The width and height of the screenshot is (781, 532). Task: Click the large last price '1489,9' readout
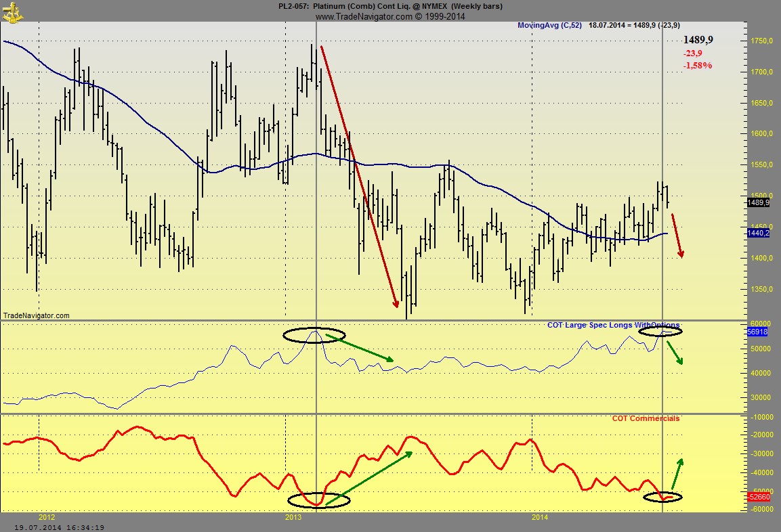point(698,40)
